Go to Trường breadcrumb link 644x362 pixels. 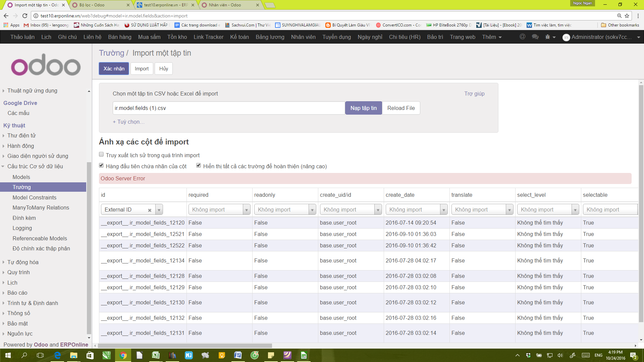point(111,53)
